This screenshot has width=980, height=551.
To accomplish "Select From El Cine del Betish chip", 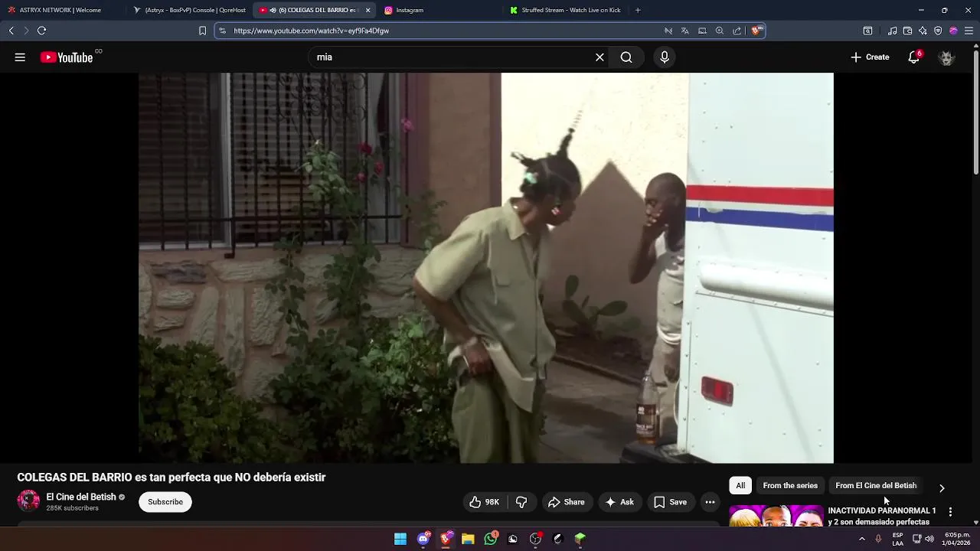I will [876, 486].
